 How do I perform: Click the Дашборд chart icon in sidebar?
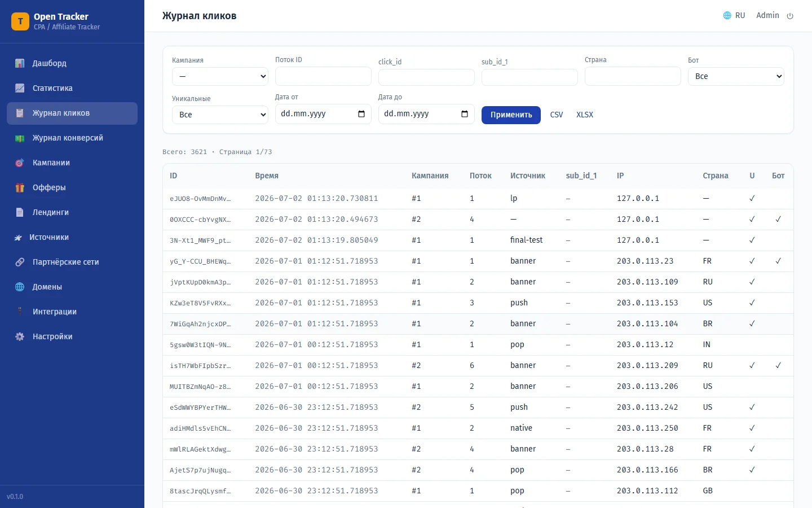point(20,63)
